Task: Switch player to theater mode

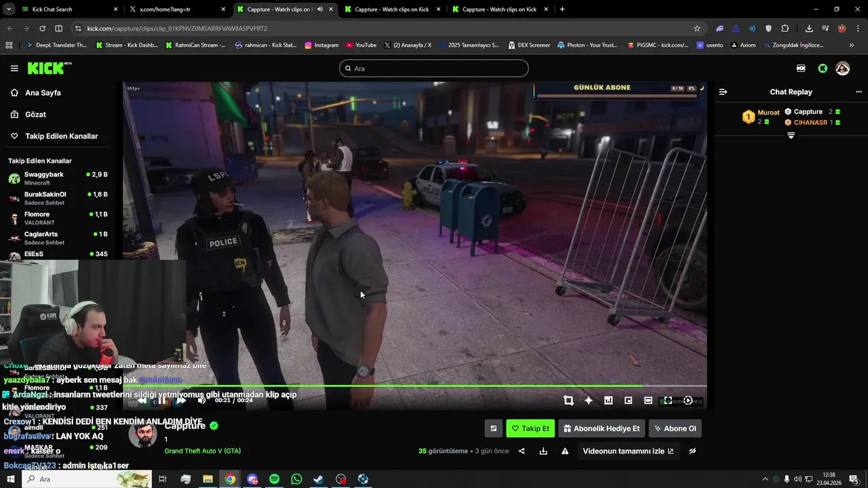Action: pyautogui.click(x=648, y=401)
